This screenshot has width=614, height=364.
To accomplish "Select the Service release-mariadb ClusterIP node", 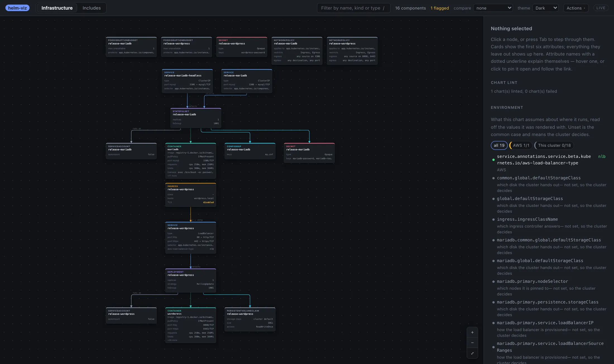I will [x=246, y=81].
